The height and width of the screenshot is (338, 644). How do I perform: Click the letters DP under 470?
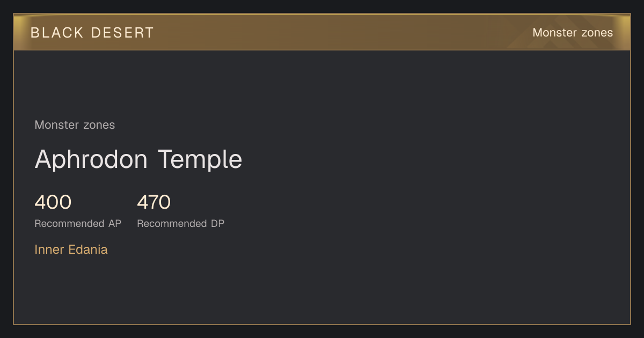(x=217, y=224)
